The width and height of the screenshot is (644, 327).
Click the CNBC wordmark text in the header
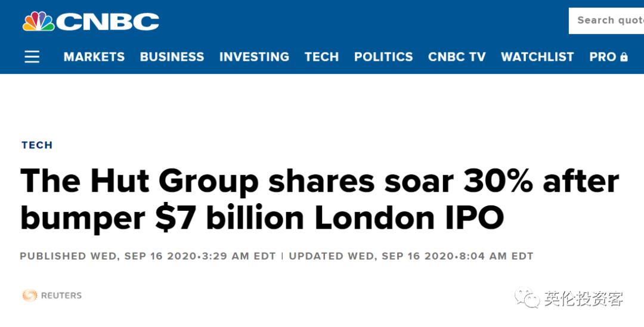[x=108, y=21]
